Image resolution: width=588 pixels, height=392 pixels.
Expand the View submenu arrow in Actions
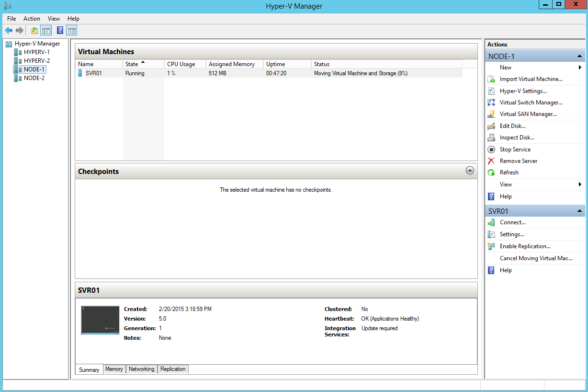point(580,184)
